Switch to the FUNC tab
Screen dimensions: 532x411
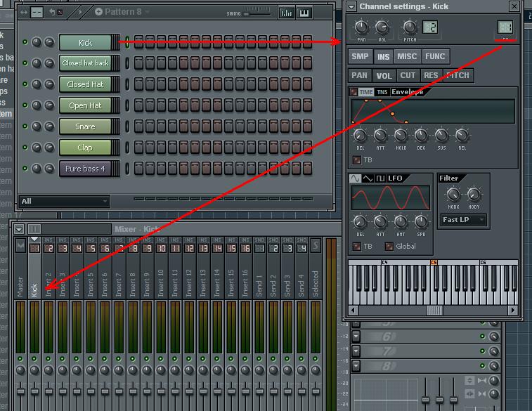point(435,57)
